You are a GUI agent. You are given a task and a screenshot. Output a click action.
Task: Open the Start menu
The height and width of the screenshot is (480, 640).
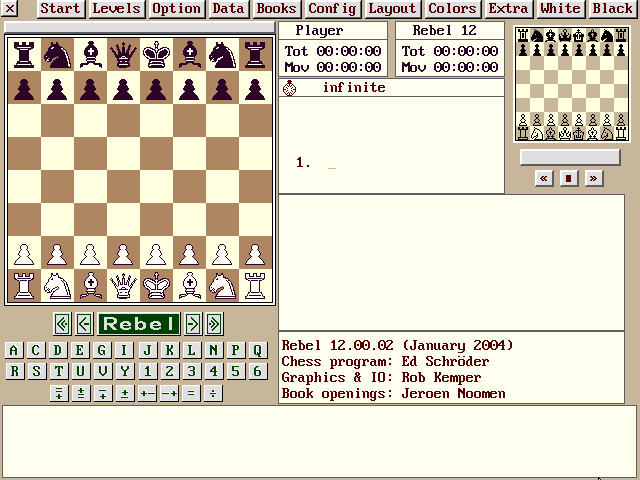(x=61, y=9)
